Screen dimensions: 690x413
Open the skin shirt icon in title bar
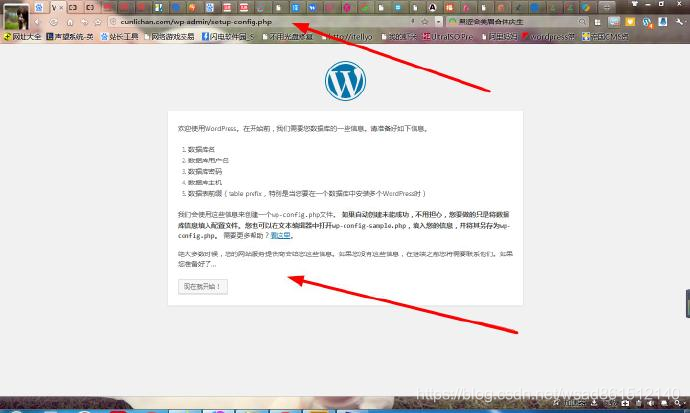pos(635,4)
